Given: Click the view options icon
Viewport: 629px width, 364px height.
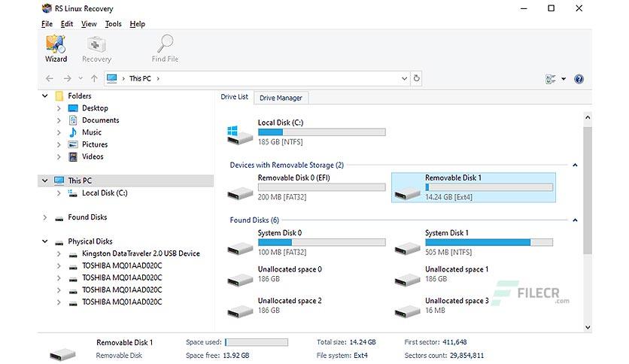Looking at the screenshot, I should [x=551, y=79].
